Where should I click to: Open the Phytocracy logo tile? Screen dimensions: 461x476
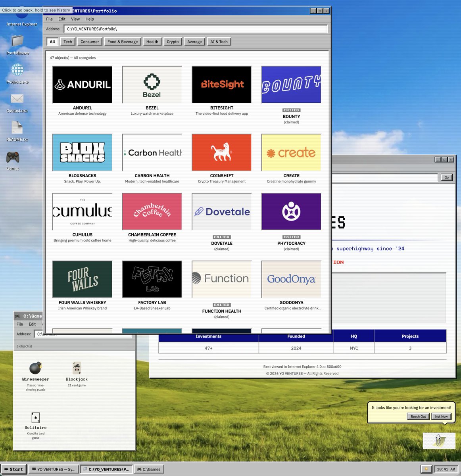coord(291,211)
